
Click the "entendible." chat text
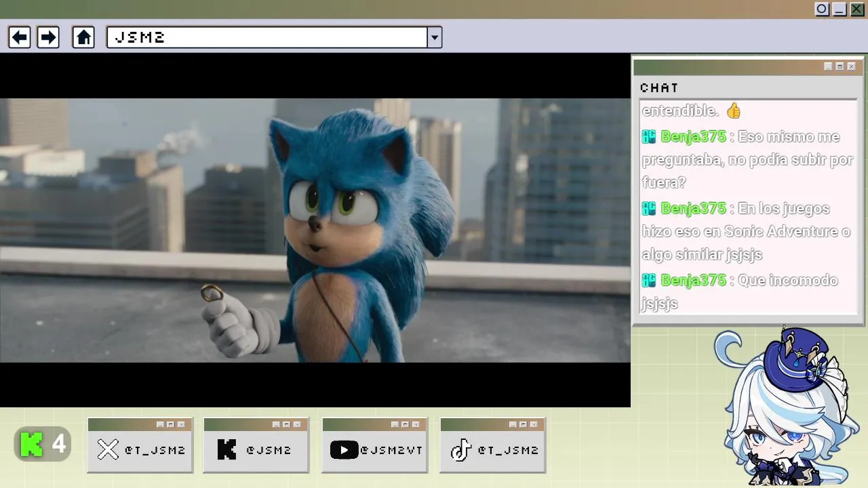pyautogui.click(x=680, y=110)
